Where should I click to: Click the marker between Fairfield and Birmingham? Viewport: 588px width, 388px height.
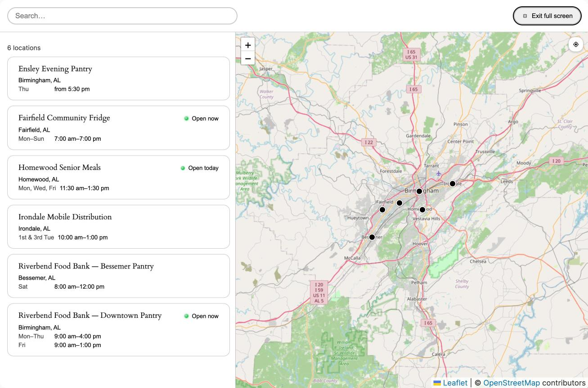click(x=399, y=203)
